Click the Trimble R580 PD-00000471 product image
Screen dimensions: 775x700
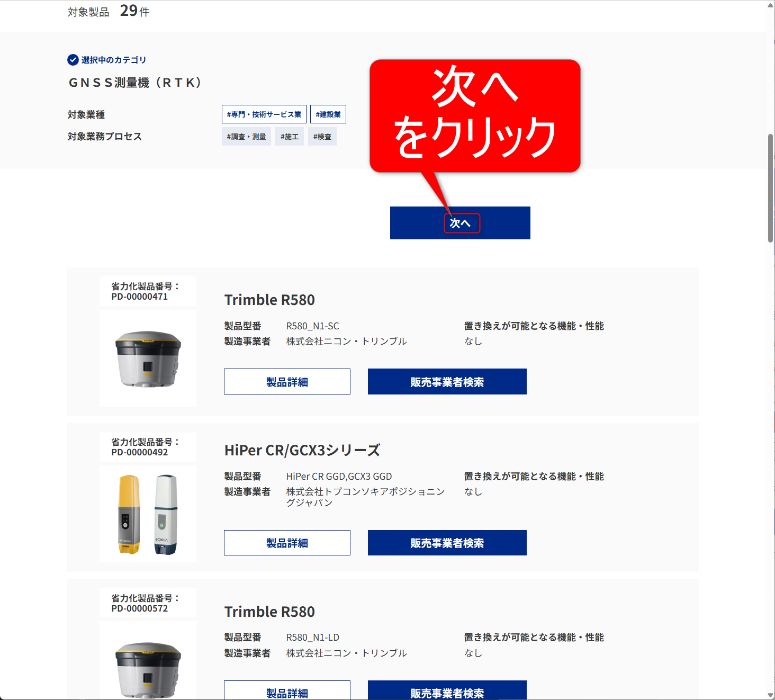coord(148,358)
